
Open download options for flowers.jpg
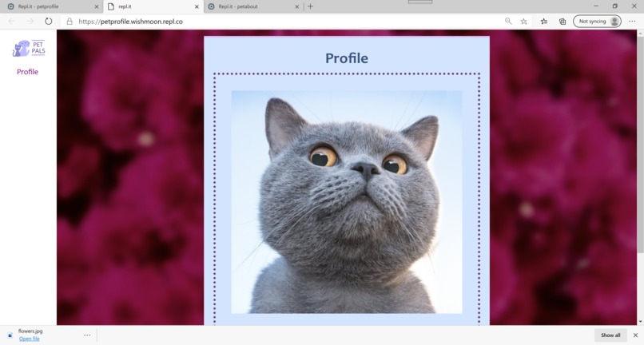(x=87, y=335)
